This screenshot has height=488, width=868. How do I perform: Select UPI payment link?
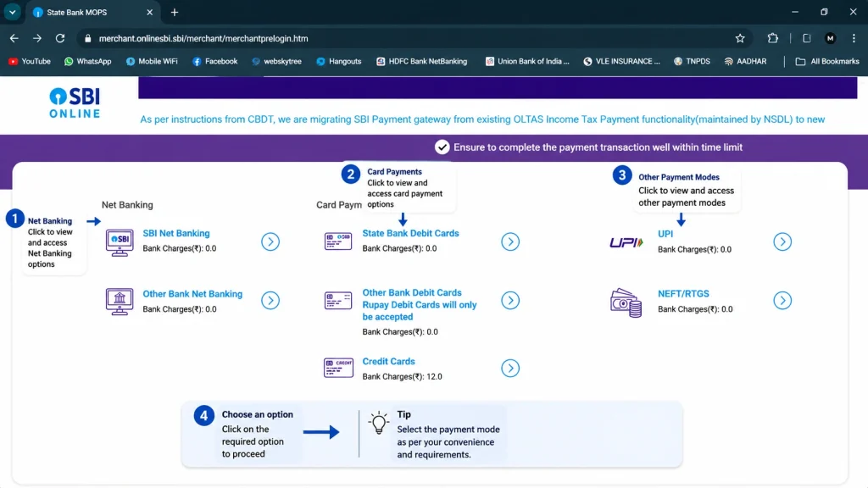coord(665,234)
